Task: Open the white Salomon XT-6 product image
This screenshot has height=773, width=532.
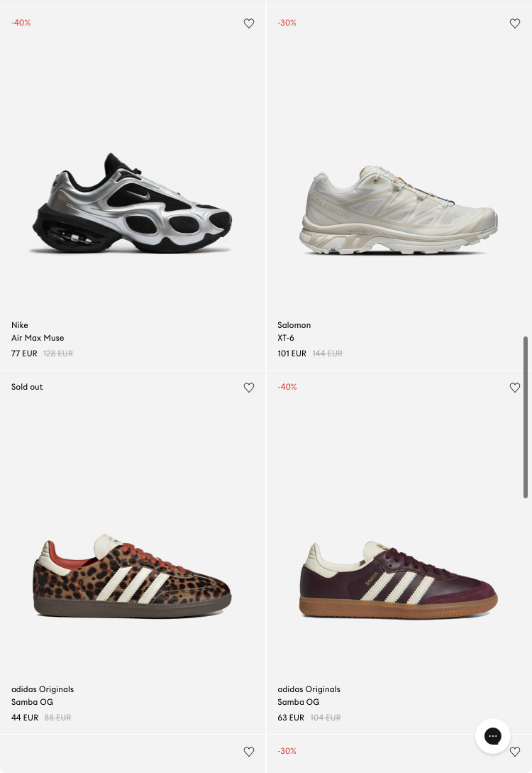Action: (x=399, y=209)
